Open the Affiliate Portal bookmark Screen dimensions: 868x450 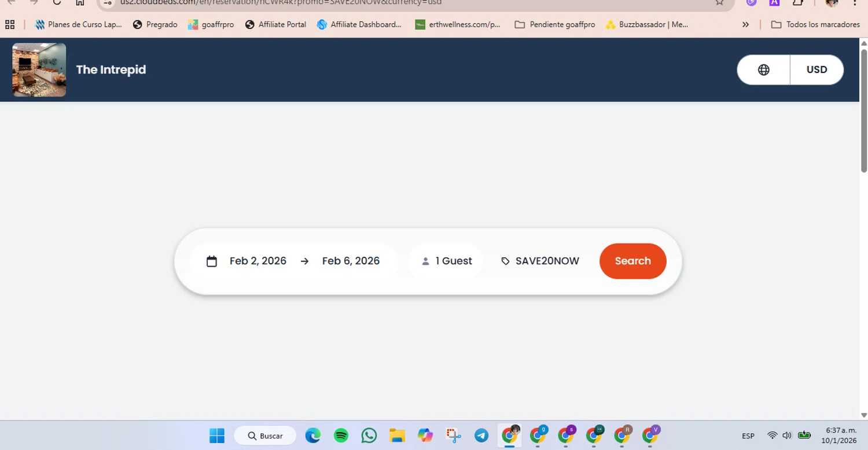275,24
